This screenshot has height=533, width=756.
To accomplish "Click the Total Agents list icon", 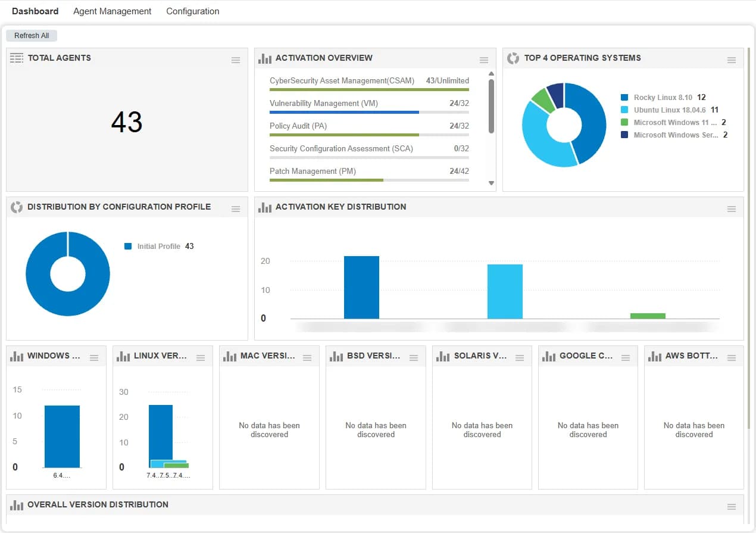I will point(17,58).
